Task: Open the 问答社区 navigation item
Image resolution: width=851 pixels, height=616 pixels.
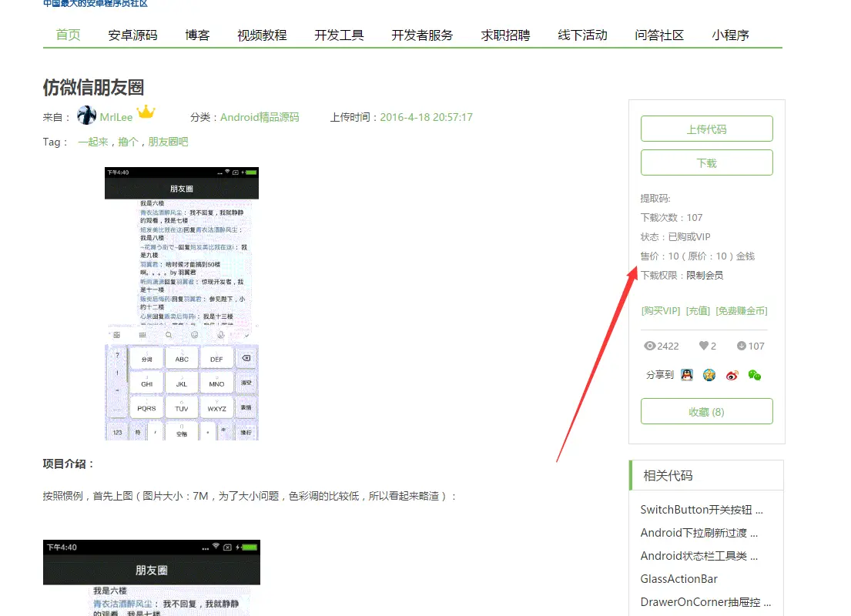Action: point(658,35)
